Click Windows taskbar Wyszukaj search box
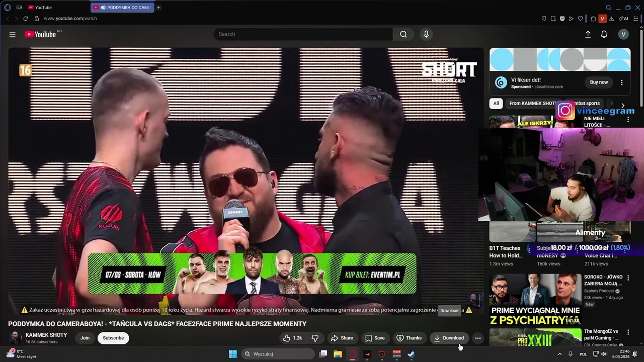Screen dimensions: 644x362 278,354
